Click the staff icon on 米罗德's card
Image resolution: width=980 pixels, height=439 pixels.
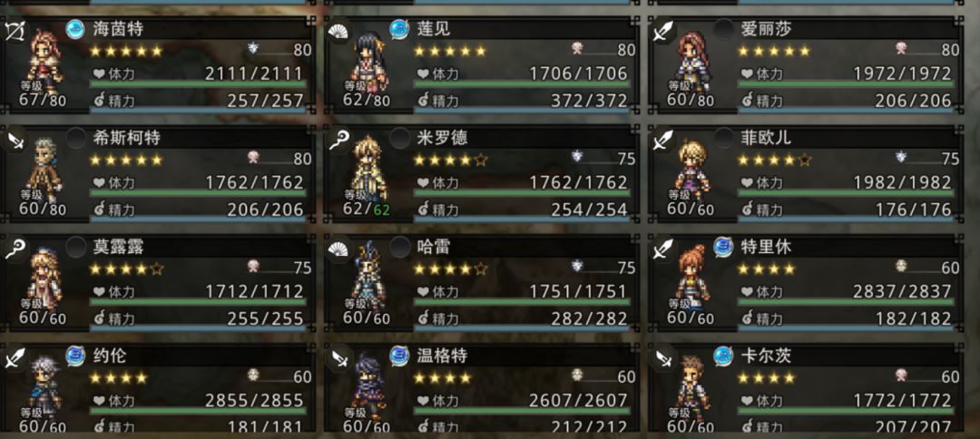[338, 141]
